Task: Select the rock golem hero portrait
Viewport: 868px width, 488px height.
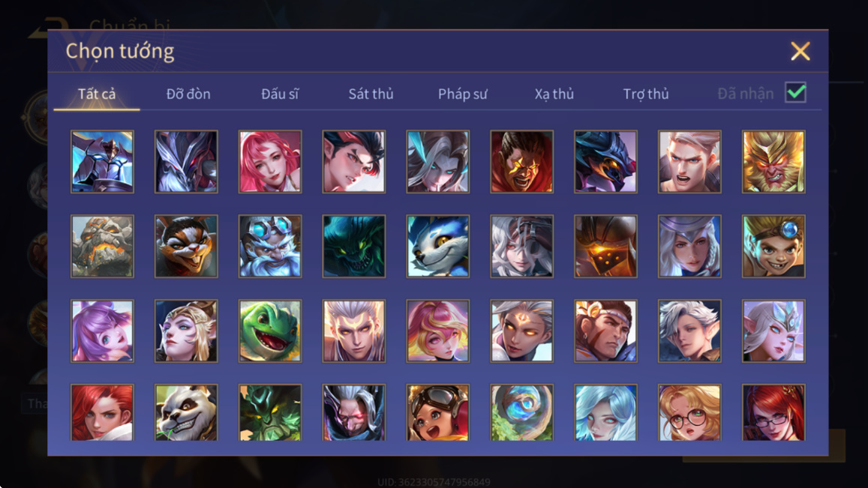Action: click(x=103, y=246)
